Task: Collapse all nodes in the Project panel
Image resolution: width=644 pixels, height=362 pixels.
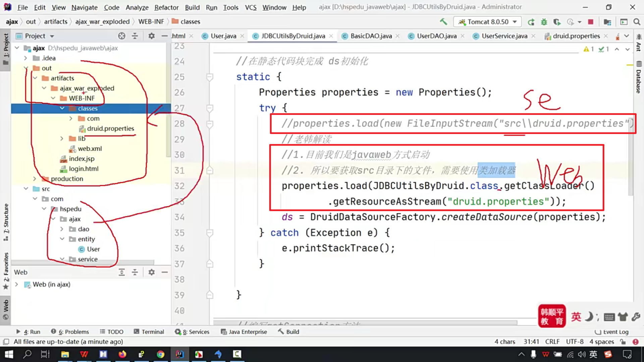Action: (135, 36)
